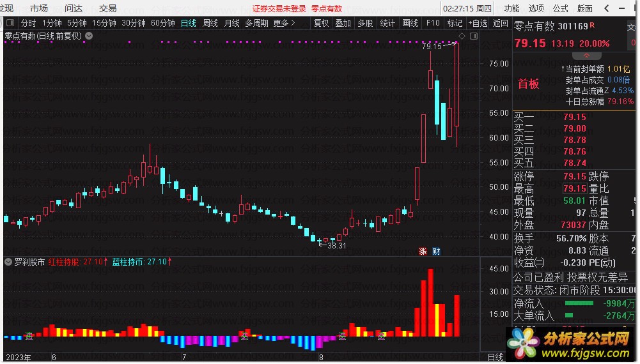Screen dimensions: 640x364
Task: Open the 公式 menu
Action: 561,8
